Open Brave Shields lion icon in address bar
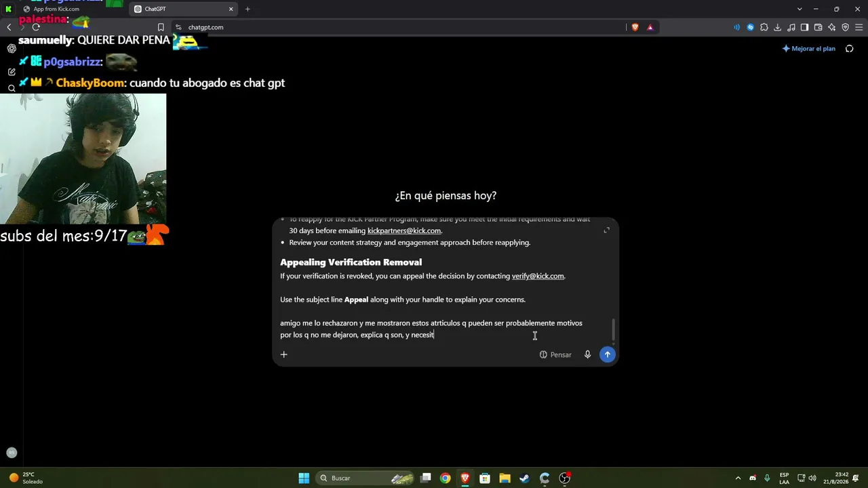 (635, 27)
